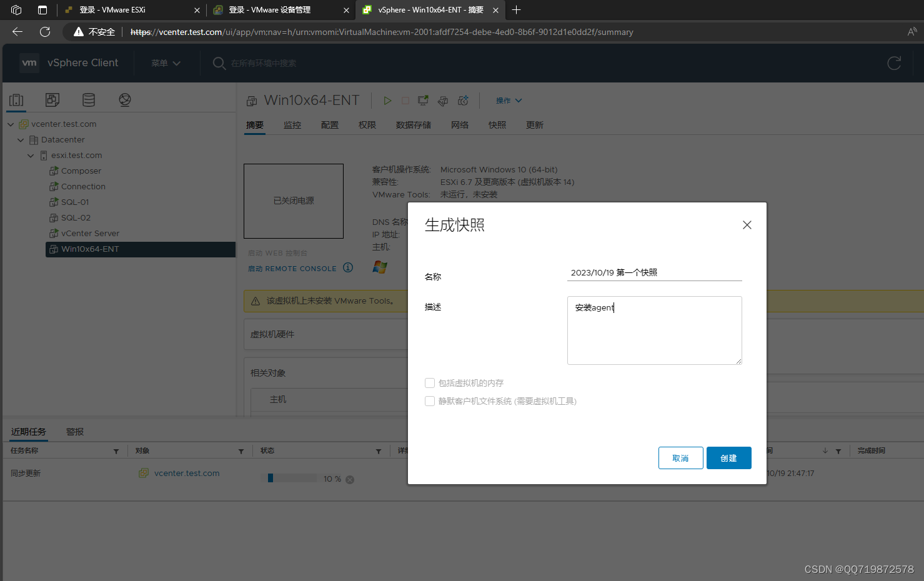The image size is (924, 581).
Task: Click the snapshot 名称 input field
Action: (x=655, y=272)
